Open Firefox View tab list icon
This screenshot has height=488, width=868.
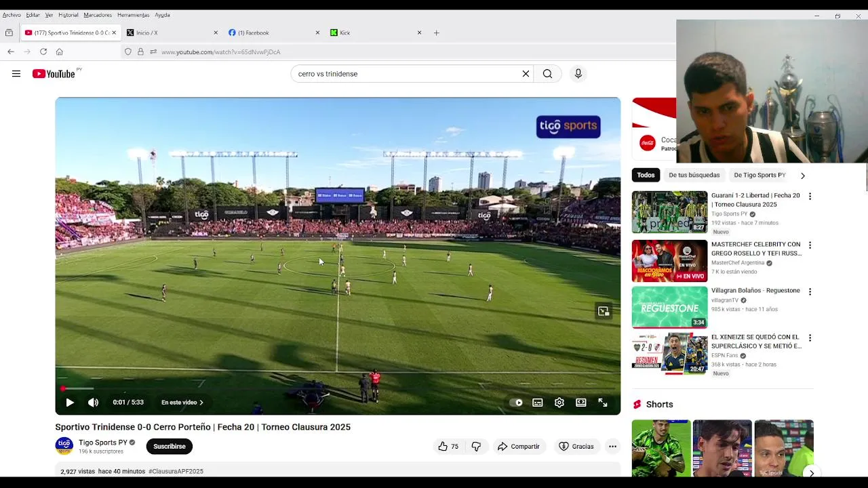(9, 33)
